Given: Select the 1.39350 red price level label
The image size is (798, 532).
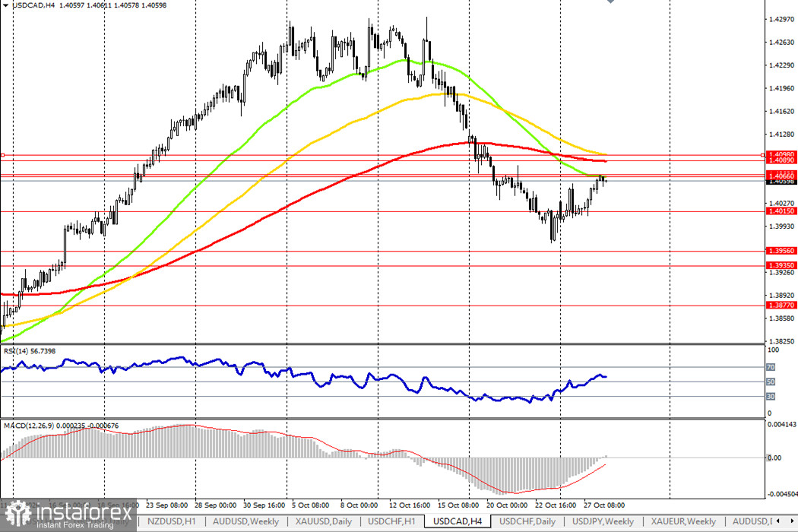Looking at the screenshot, I should [x=781, y=266].
